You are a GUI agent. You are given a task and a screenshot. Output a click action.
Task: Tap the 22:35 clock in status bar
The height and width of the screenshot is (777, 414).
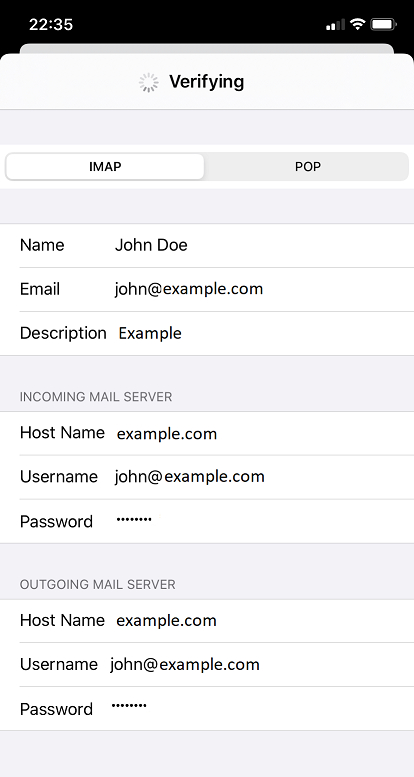(x=51, y=24)
